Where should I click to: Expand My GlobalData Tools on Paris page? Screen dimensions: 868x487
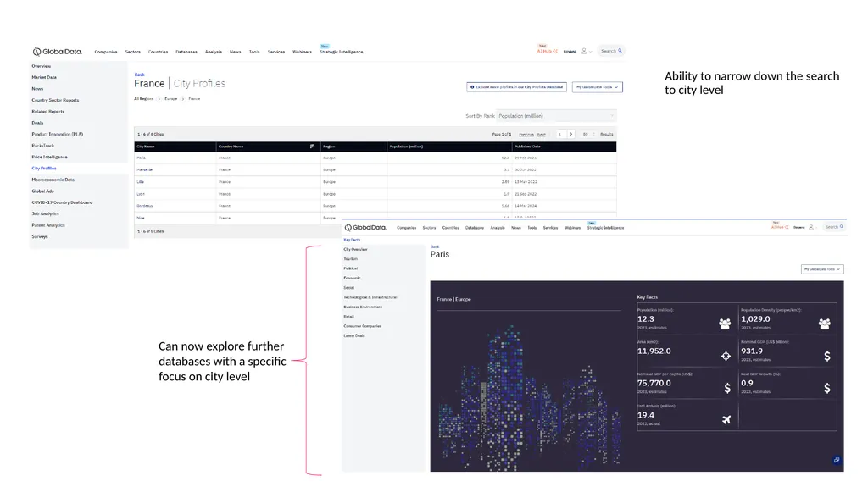click(822, 269)
